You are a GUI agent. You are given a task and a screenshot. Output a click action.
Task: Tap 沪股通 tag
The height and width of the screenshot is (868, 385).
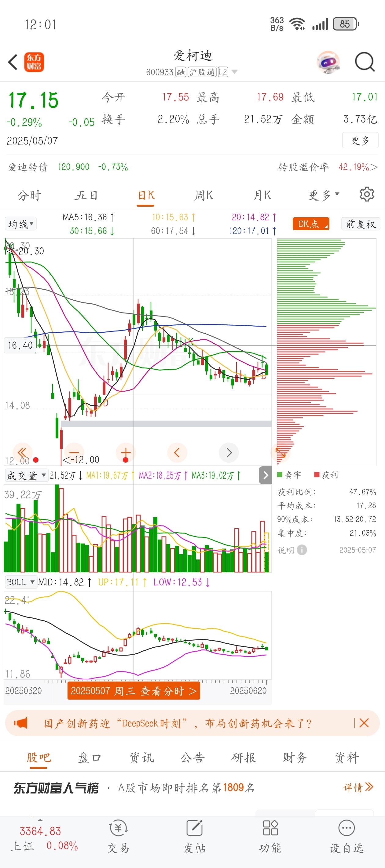[202, 72]
